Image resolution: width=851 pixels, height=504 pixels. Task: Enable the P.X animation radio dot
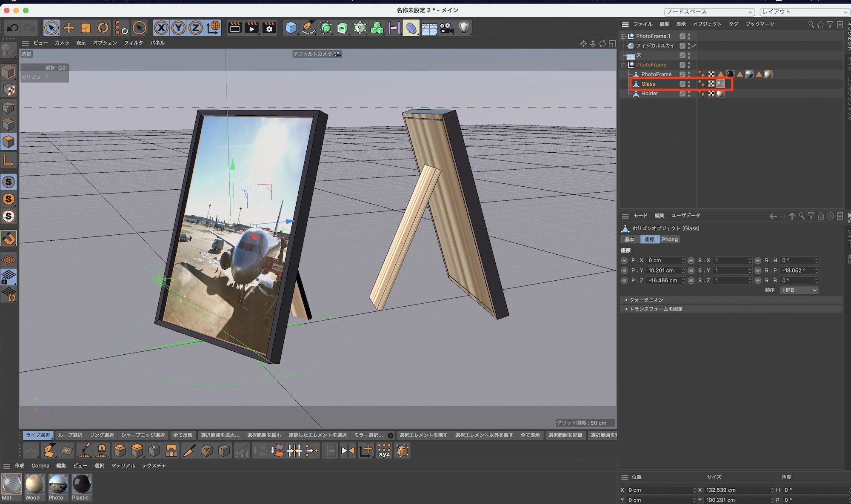click(x=624, y=261)
